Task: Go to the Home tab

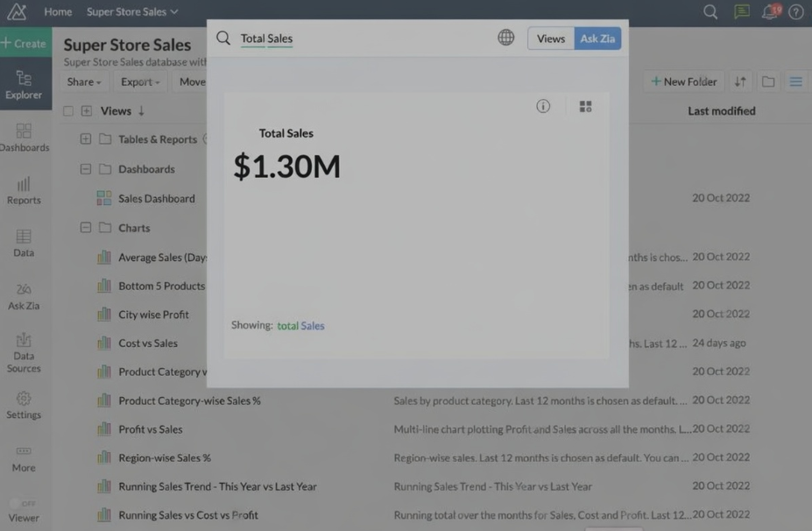Action: [x=58, y=11]
